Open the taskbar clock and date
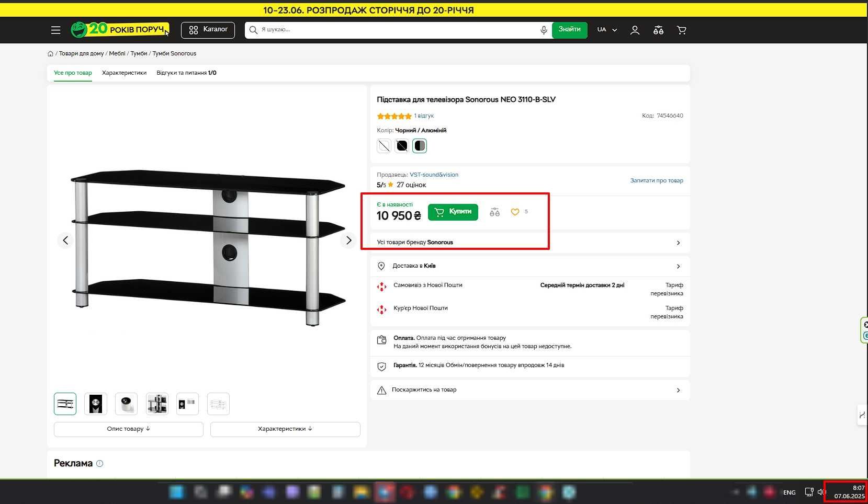Image resolution: width=868 pixels, height=504 pixels. pyautogui.click(x=849, y=492)
